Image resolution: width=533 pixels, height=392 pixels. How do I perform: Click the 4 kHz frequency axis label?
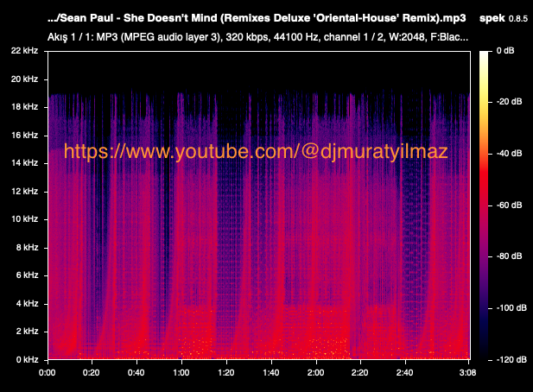pyautogui.click(x=27, y=304)
